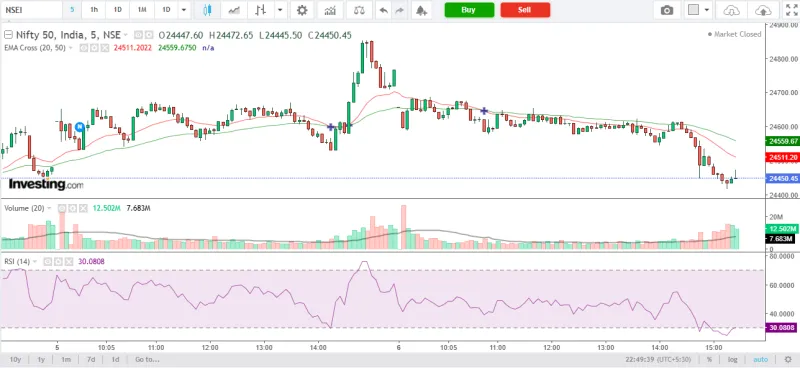Select the 1M interval
The width and height of the screenshot is (800, 368).
point(142,10)
